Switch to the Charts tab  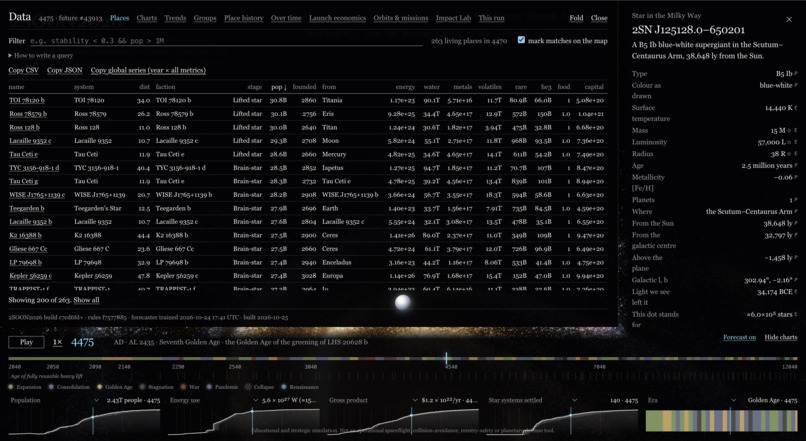point(146,18)
